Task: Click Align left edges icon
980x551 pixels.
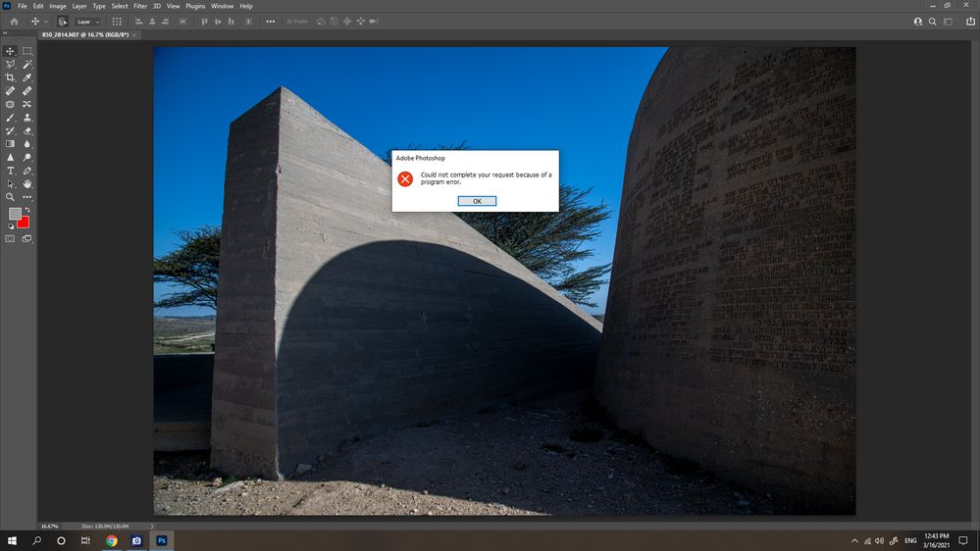Action: pyautogui.click(x=138, y=22)
